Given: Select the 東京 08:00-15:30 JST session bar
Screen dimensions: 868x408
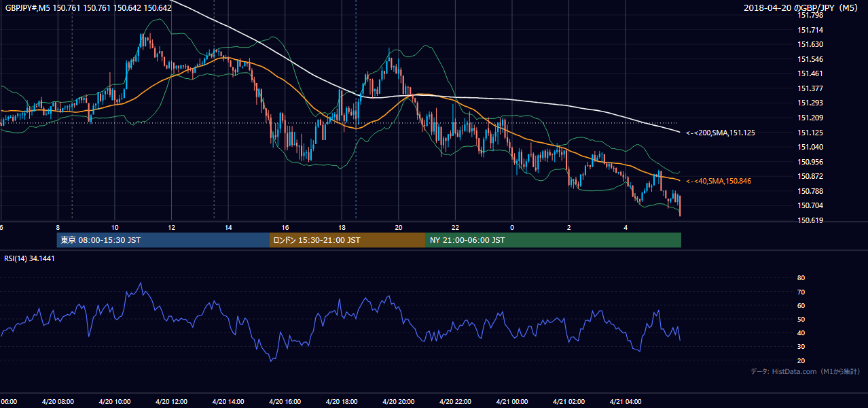Looking at the screenshot, I should coord(164,240).
